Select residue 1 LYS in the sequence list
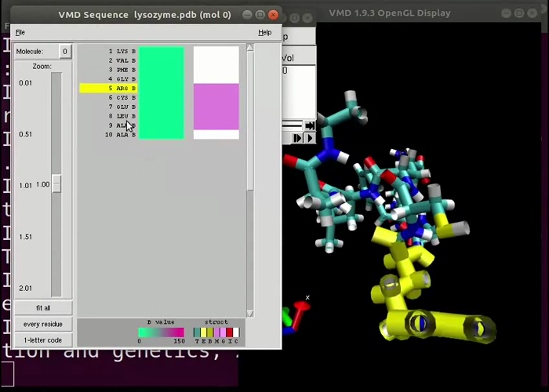Viewport: 549px width, 392px height. click(x=122, y=52)
